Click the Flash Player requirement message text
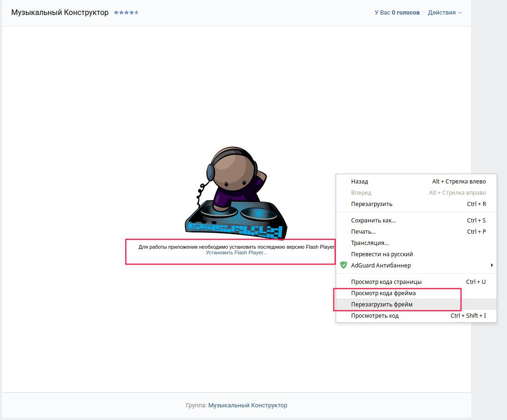The image size is (507, 420). click(x=236, y=247)
